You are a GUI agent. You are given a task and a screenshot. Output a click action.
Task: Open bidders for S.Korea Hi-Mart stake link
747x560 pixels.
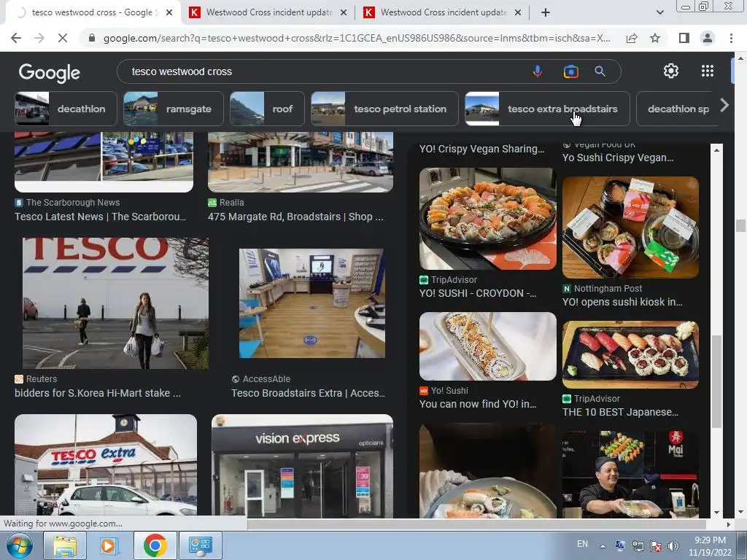coord(98,393)
